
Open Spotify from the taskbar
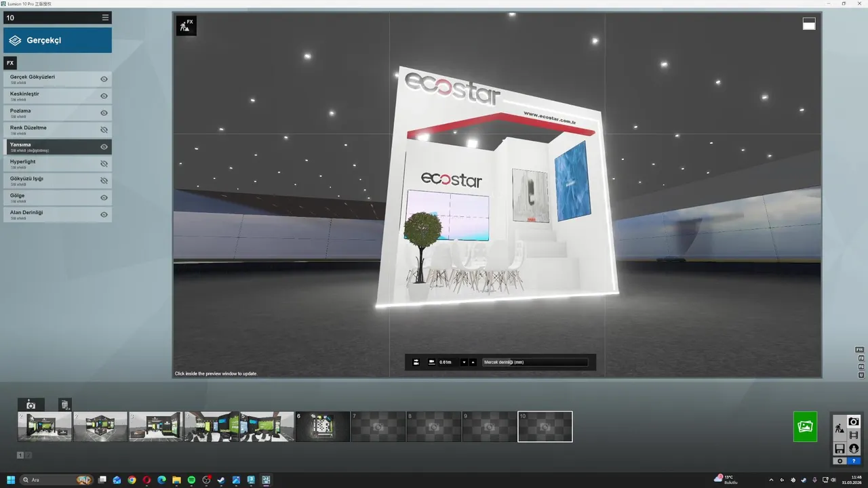click(191, 480)
